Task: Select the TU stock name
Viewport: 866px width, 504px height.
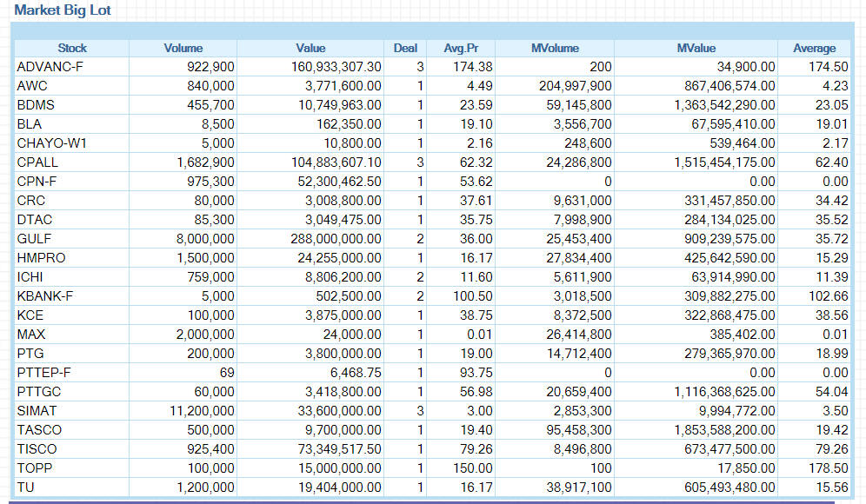Action: (25, 487)
